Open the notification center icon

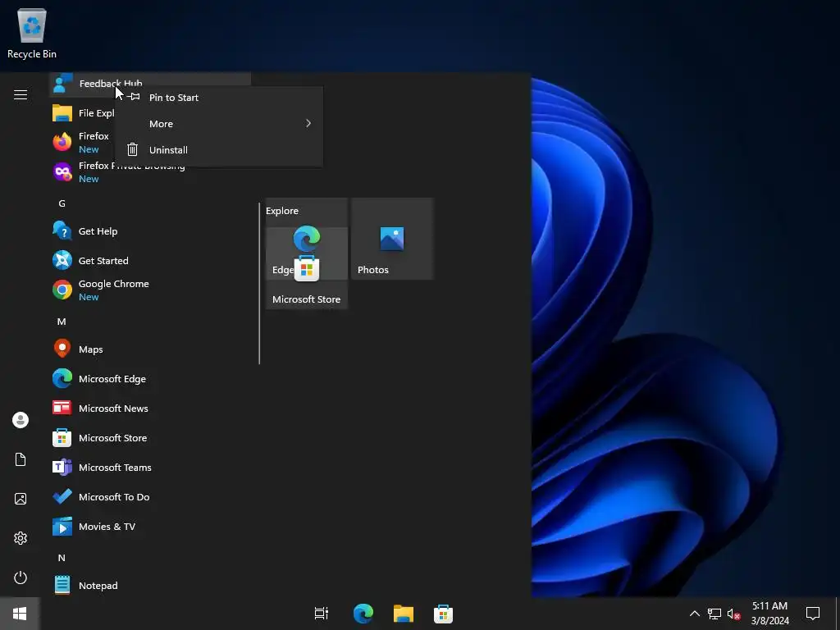[x=813, y=614]
